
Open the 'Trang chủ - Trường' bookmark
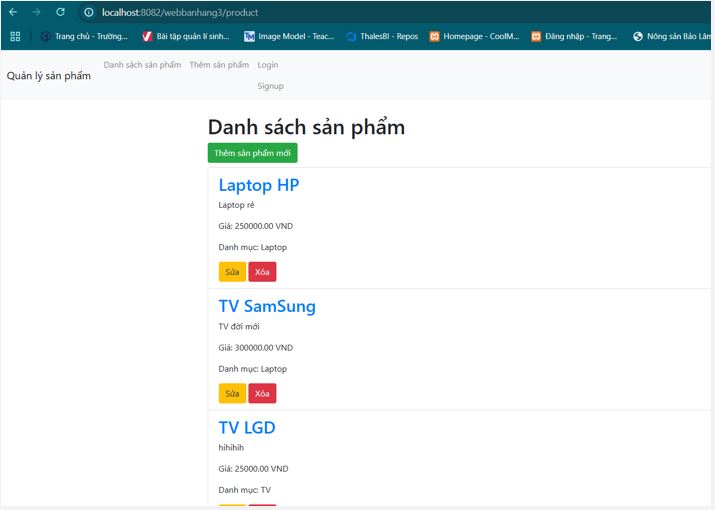pyautogui.click(x=84, y=36)
